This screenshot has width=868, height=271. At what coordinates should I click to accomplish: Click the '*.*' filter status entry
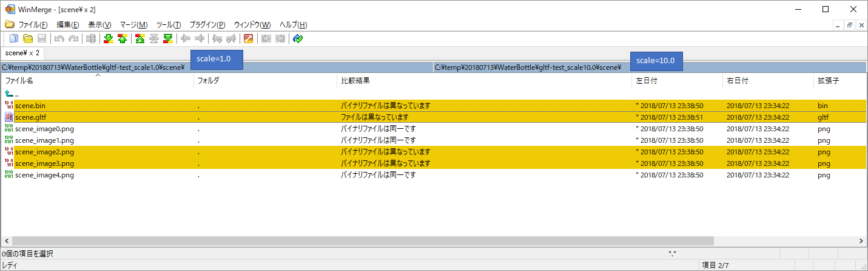click(x=673, y=253)
